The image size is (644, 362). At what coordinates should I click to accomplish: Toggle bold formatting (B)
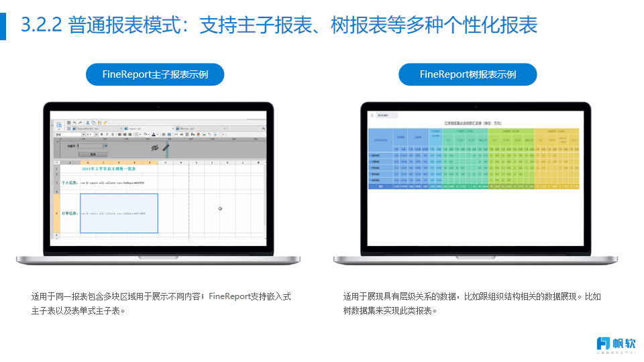[x=101, y=134]
